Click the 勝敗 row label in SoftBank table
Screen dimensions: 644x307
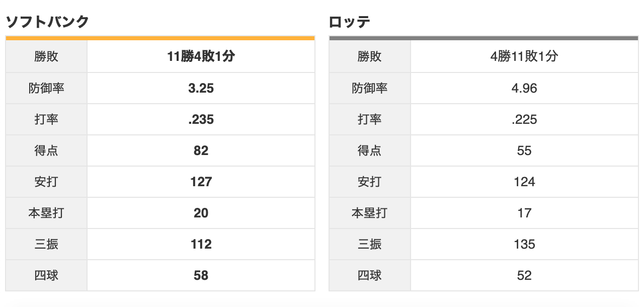pyautogui.click(x=46, y=57)
